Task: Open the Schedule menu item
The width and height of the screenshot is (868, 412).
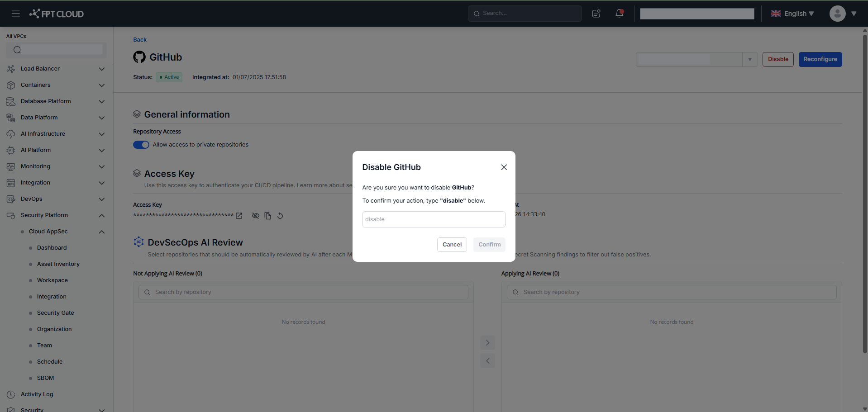Action: [x=50, y=362]
